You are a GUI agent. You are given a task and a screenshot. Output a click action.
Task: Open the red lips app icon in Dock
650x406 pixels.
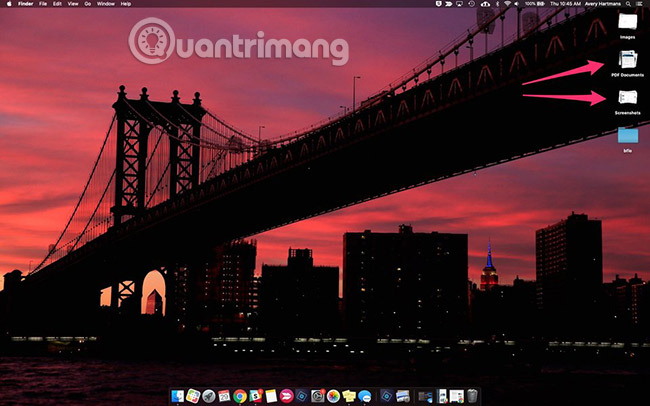tap(286, 396)
